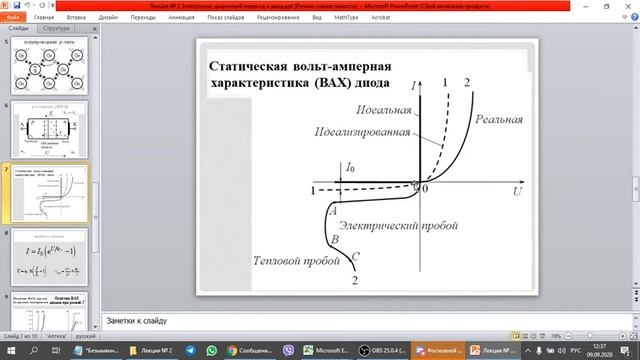Open the Customize Quick Access Toolbar dropdown
Viewport: 640px width, 360px height.
pos(52,6)
